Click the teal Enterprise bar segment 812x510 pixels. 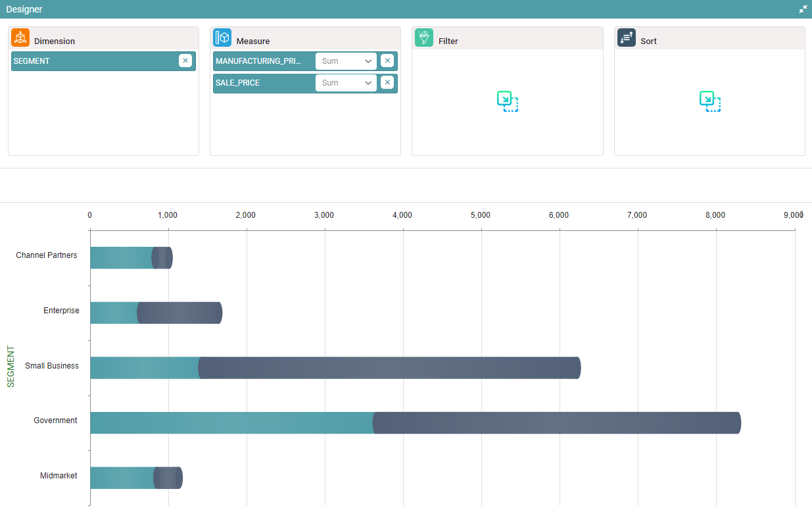pos(114,313)
